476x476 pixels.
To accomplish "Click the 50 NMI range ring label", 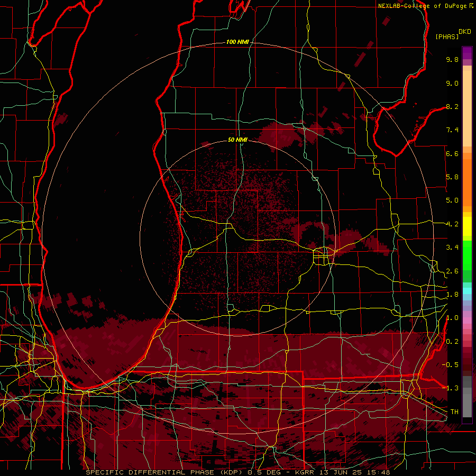I will (x=237, y=140).
